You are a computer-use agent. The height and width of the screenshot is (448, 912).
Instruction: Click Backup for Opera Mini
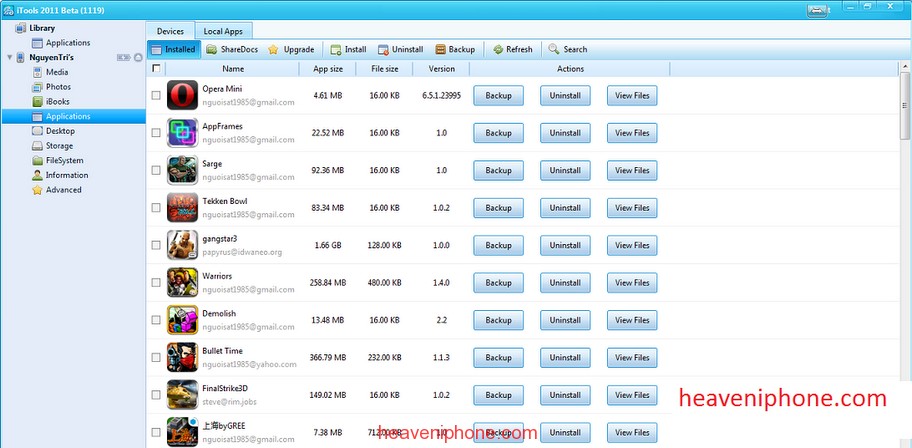498,95
